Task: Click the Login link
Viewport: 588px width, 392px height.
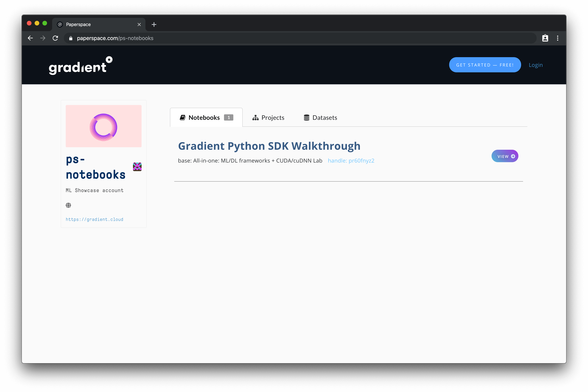Action: point(535,65)
